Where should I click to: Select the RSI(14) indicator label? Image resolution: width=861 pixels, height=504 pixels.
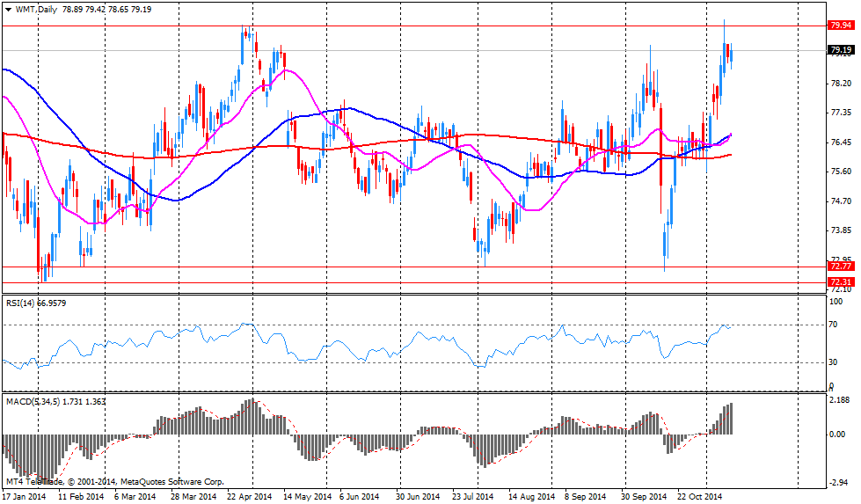pos(24,303)
